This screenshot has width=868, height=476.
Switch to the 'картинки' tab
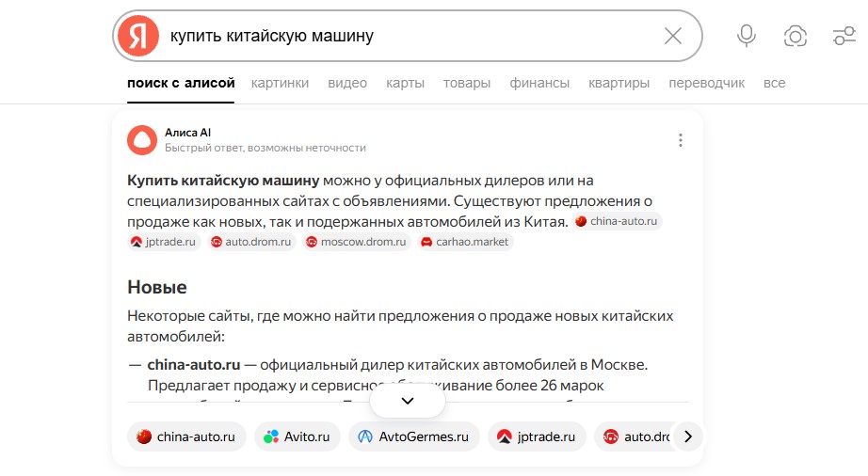pos(280,84)
